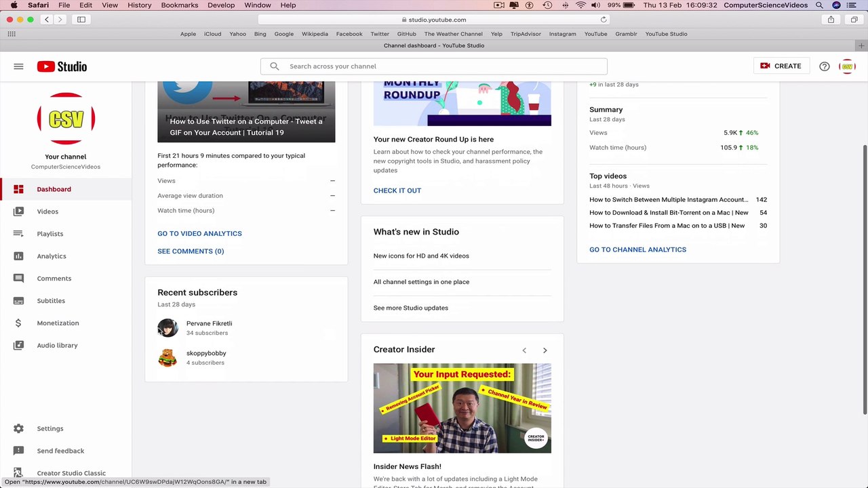Click skoppybobby subscriber avatar

tap(167, 358)
